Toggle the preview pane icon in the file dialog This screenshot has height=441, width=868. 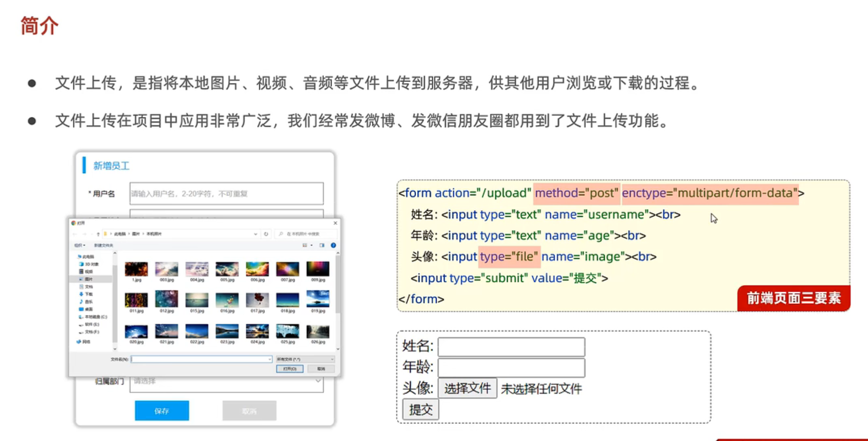click(322, 245)
